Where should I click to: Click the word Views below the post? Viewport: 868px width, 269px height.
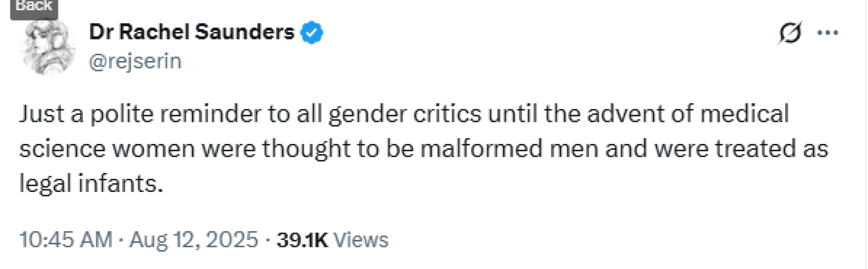(361, 240)
